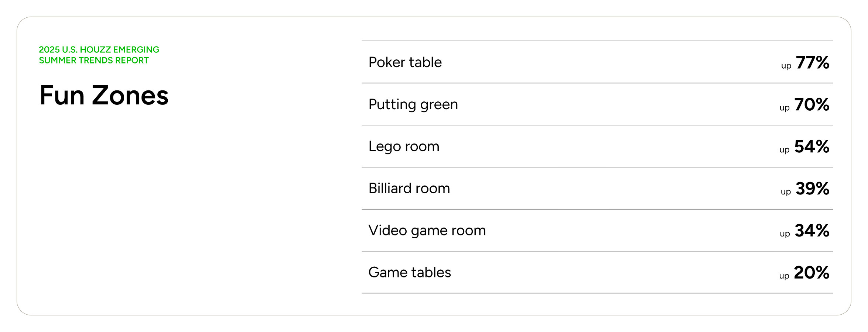Image resolution: width=868 pixels, height=332 pixels.
Task: Select the Houzz Emerging Summer Trends Report label
Action: 99,55
